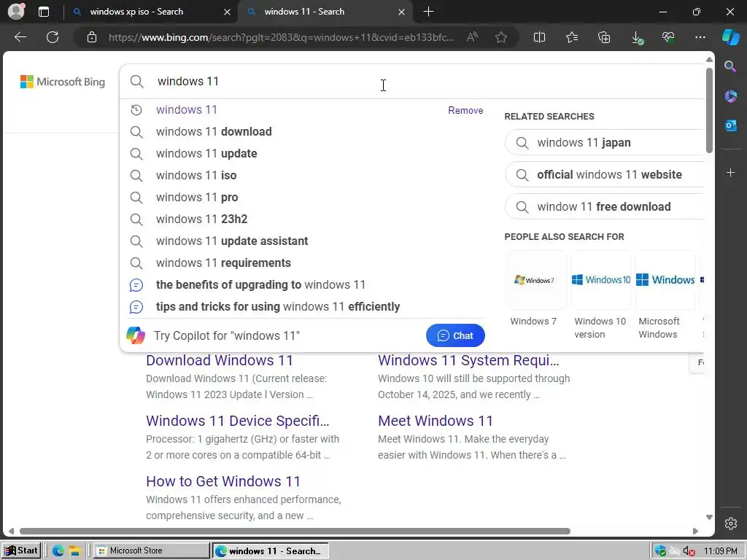The width and height of the screenshot is (747, 560).
Task: Switch to Microsoft Store taskbar window
Action: pos(150,551)
